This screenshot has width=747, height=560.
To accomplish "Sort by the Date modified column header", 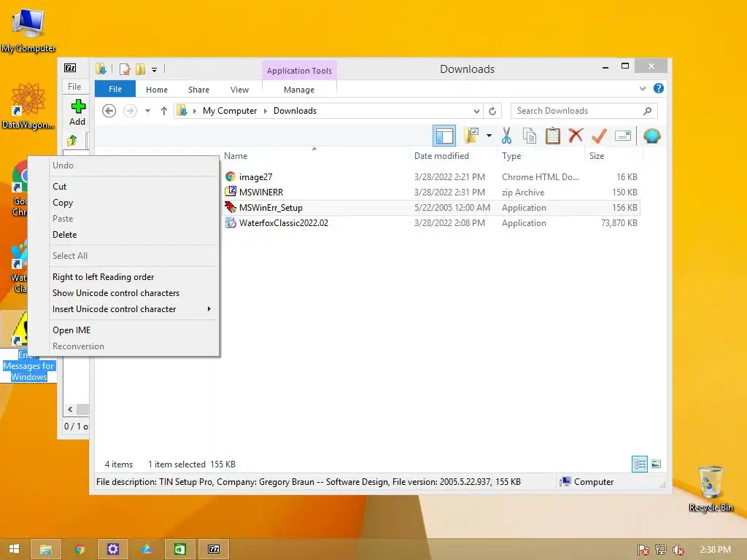I will pos(453,156).
